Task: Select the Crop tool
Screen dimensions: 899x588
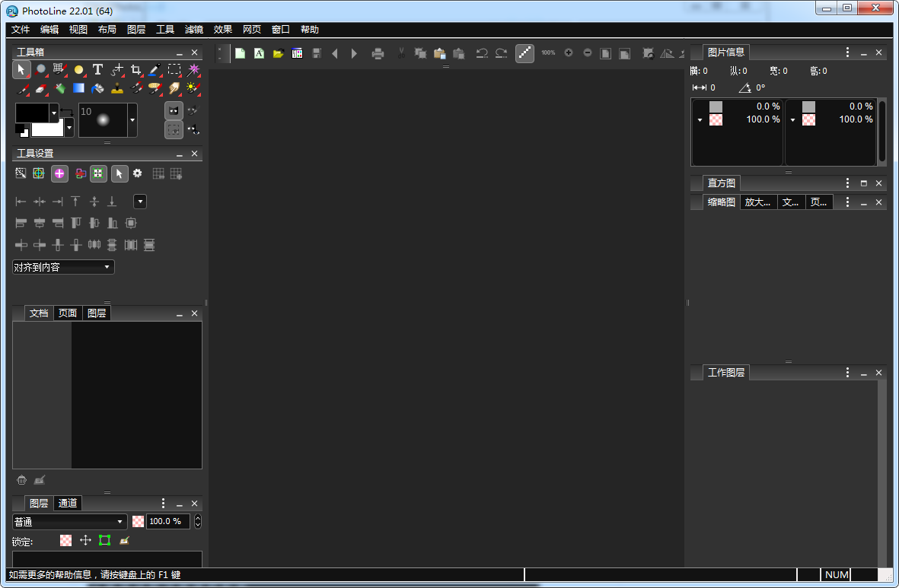Action: (135, 69)
